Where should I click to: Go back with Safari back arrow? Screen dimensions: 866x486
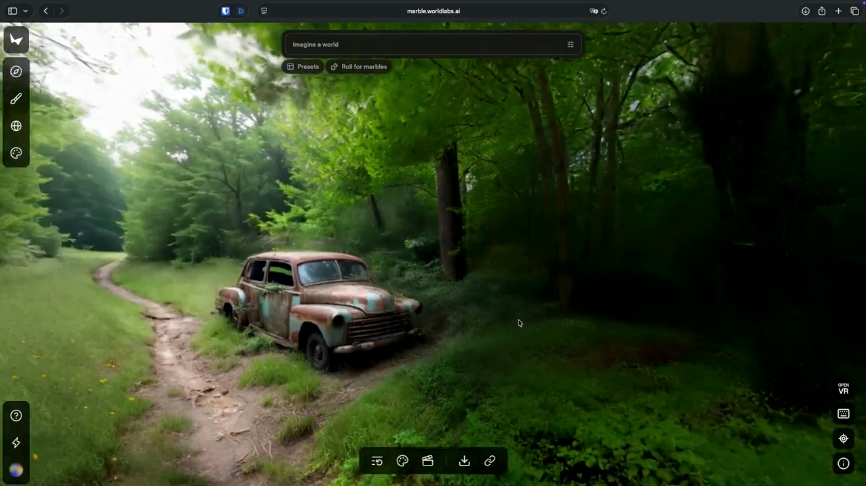coord(46,11)
